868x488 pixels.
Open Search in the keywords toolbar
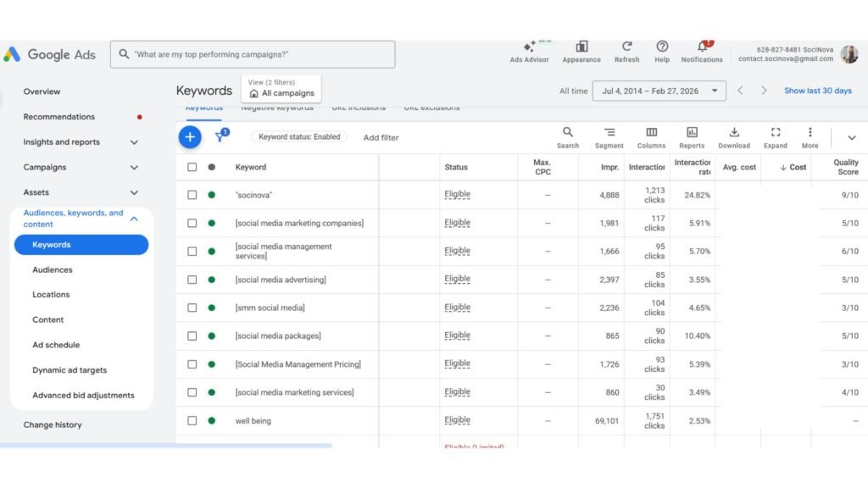[567, 136]
